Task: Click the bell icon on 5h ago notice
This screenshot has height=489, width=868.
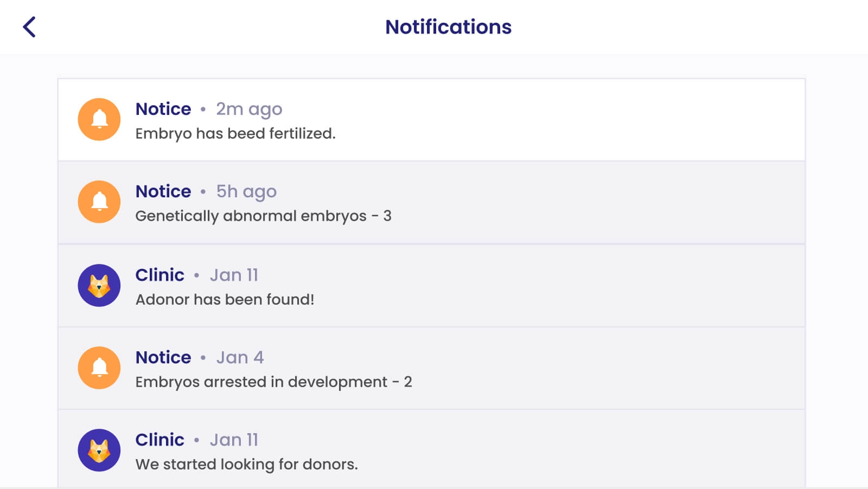Action: pyautogui.click(x=99, y=202)
